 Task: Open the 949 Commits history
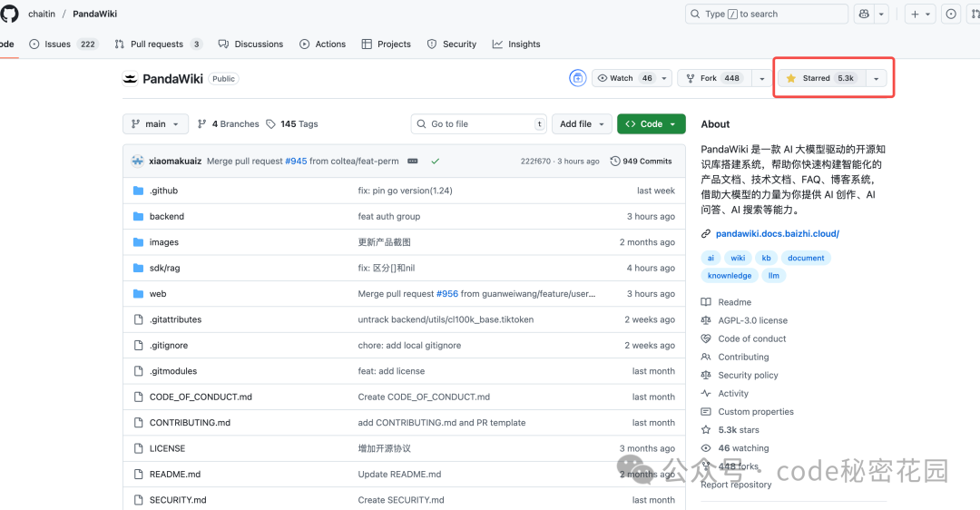[641, 161]
